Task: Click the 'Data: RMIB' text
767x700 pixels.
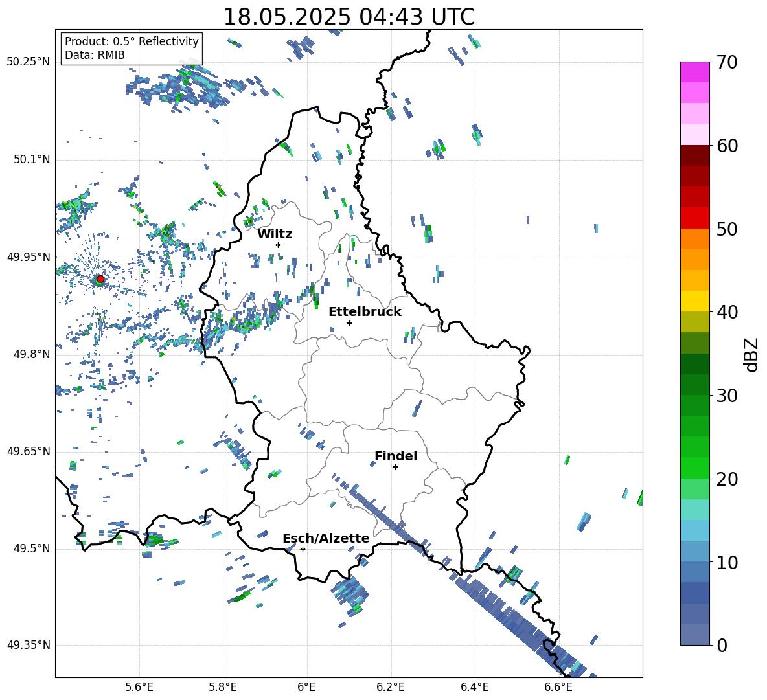Action: (95, 55)
